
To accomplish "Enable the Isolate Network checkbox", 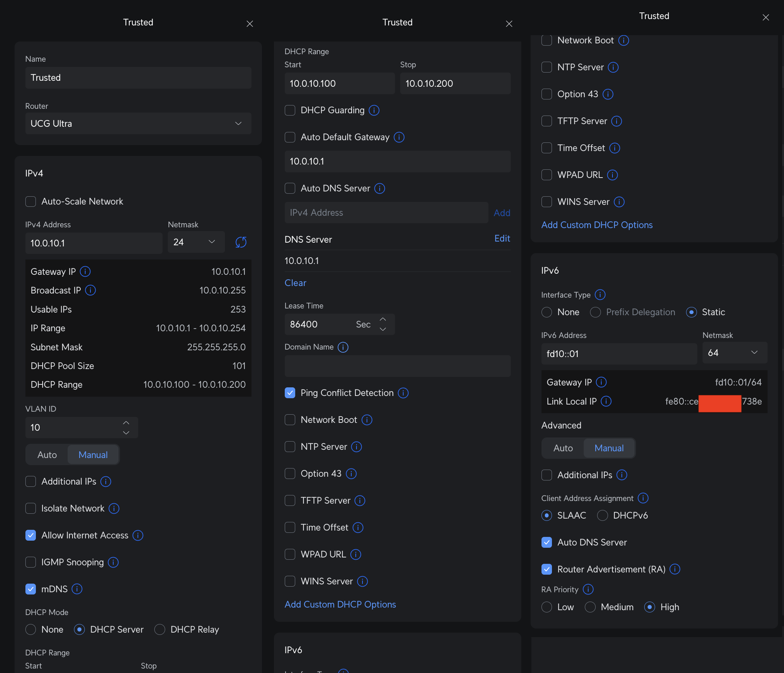I will (x=31, y=508).
